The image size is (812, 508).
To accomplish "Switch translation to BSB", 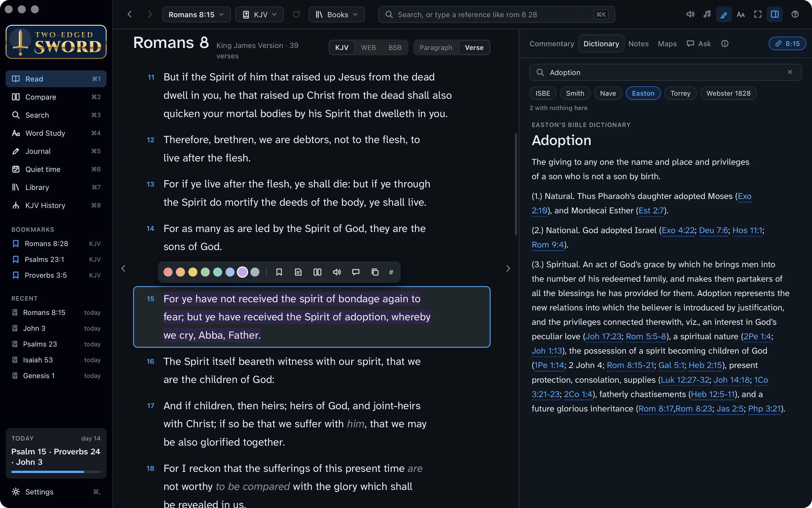I will [395, 48].
